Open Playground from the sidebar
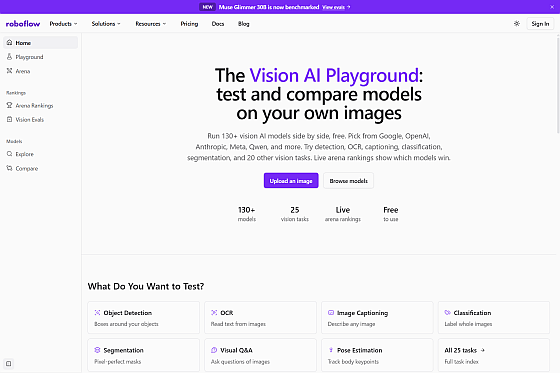The height and width of the screenshot is (373, 560). coord(40,57)
